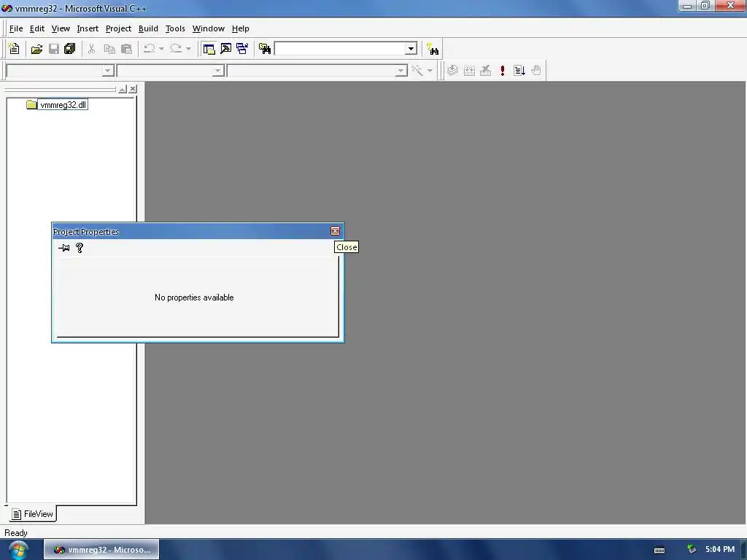Click the network tray icon
This screenshot has width=747, height=560.
(692, 550)
